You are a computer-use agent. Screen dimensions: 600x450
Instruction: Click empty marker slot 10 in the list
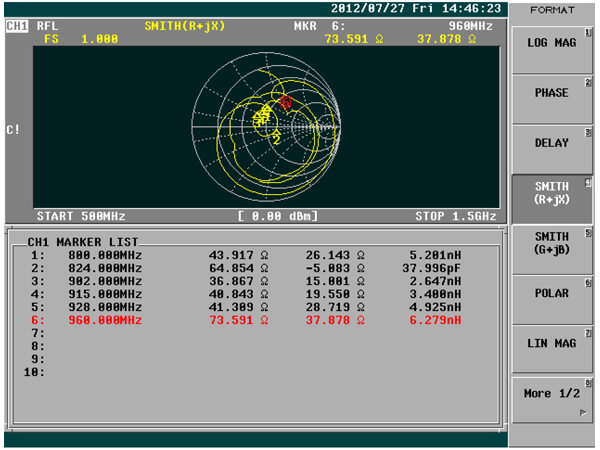(x=34, y=372)
